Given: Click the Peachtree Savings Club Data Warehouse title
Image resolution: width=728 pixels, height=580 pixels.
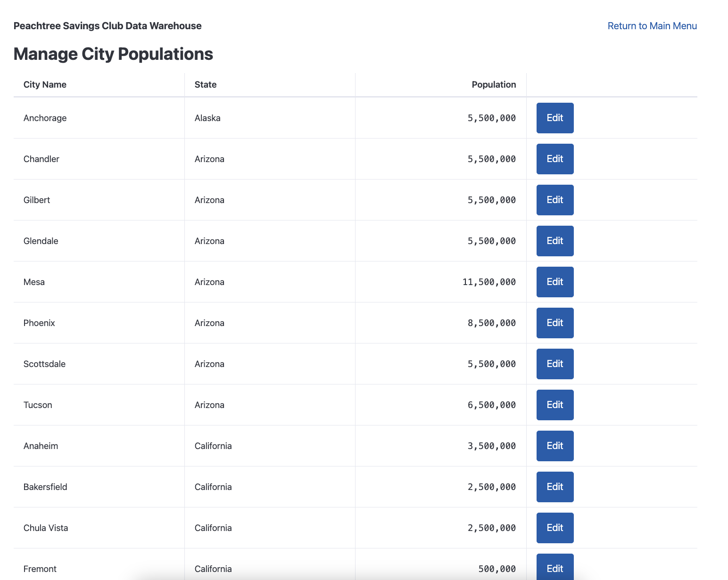Looking at the screenshot, I should [108, 26].
